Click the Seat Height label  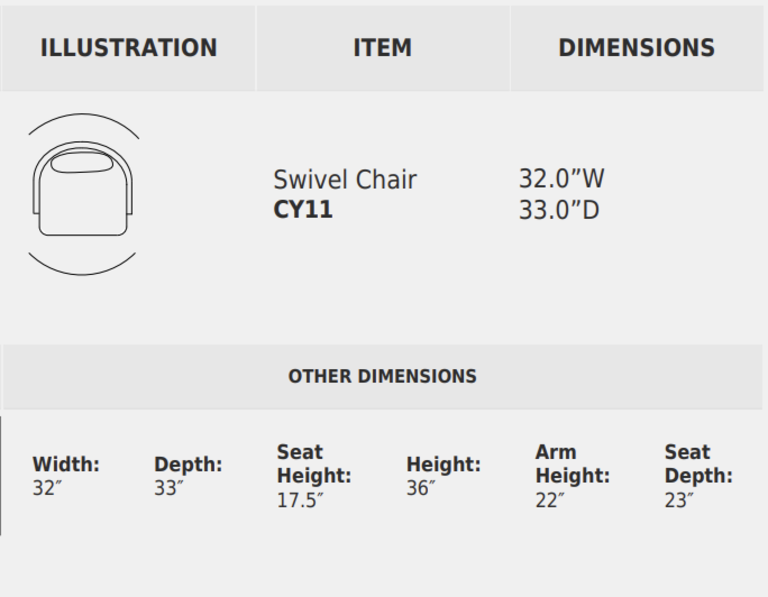313,464
